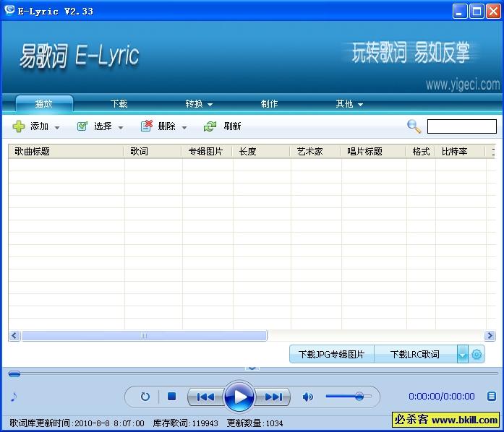
Task: Expand the 选择 dropdown arrow
Action: pos(121,128)
